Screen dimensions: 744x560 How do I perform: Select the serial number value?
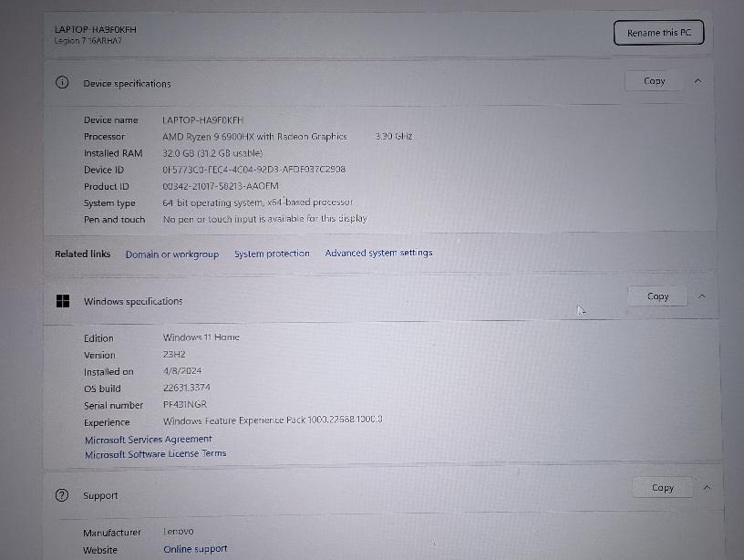coord(185,404)
